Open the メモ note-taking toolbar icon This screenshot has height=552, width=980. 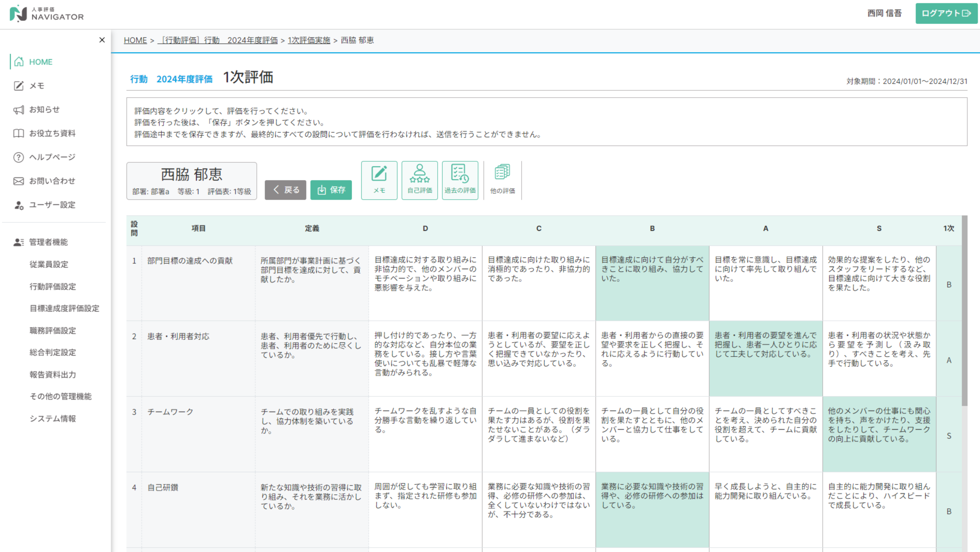click(x=379, y=180)
